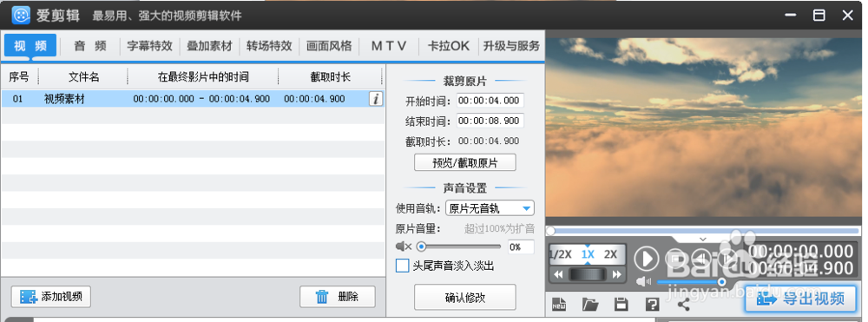Open the 画面风格 tab
This screenshot has height=322, width=868.
point(329,46)
